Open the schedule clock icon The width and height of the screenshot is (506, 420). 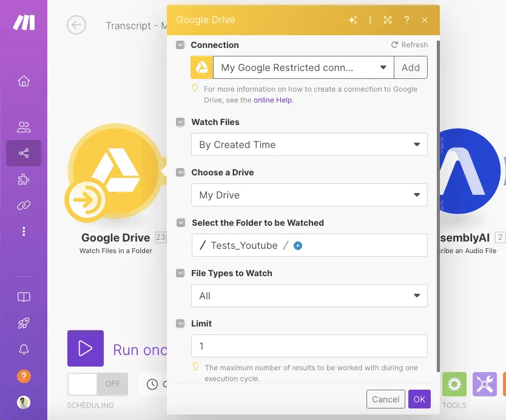point(152,384)
